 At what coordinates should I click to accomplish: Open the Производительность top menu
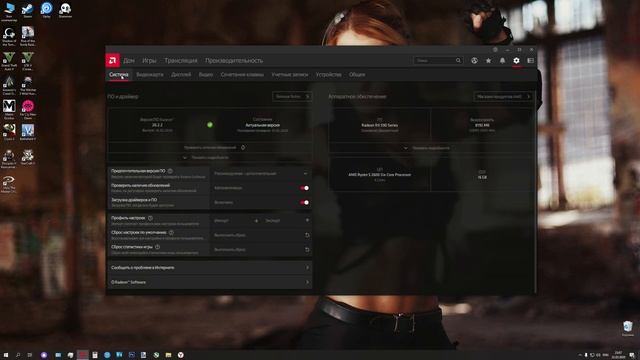click(234, 60)
